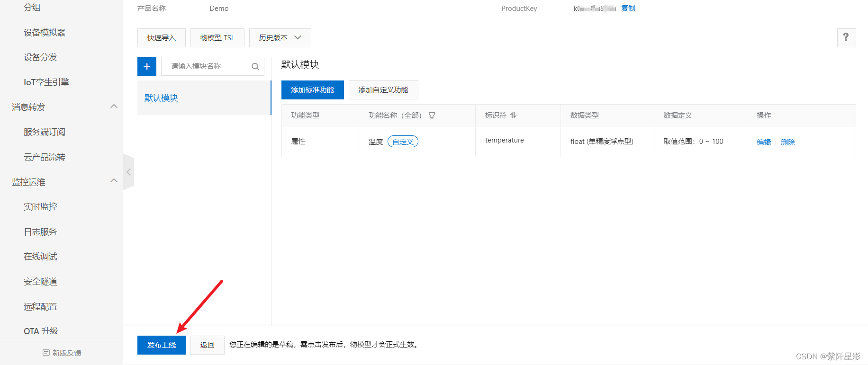Open 实时监控 in the sidebar
The height and width of the screenshot is (365, 868).
tap(40, 207)
